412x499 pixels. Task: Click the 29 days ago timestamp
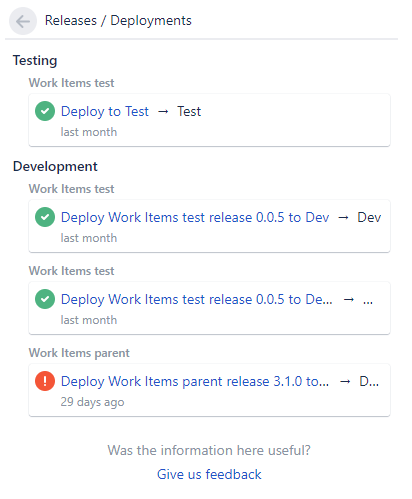pyautogui.click(x=92, y=402)
